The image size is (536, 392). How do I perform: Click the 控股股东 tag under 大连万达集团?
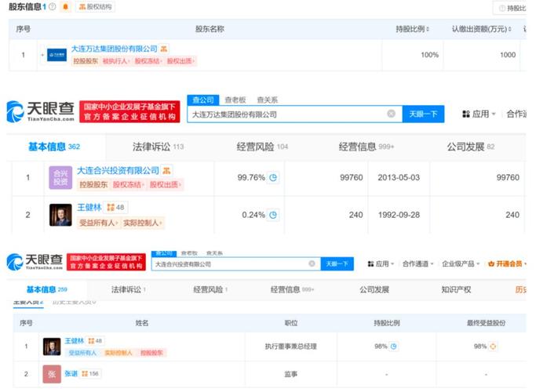pos(86,61)
